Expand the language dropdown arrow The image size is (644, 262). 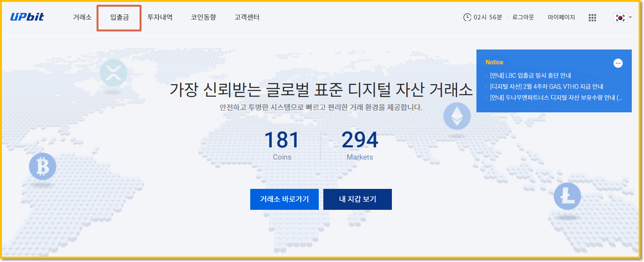pyautogui.click(x=630, y=18)
